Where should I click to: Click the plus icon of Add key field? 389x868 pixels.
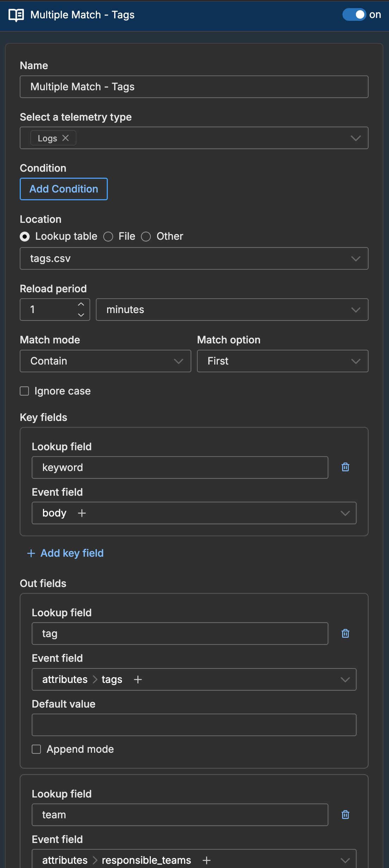pyautogui.click(x=31, y=553)
